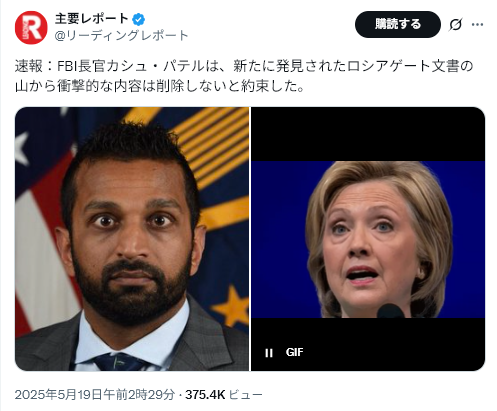Click the black bar above the GIF
The width and height of the screenshot is (497, 411).
[x=368, y=134]
